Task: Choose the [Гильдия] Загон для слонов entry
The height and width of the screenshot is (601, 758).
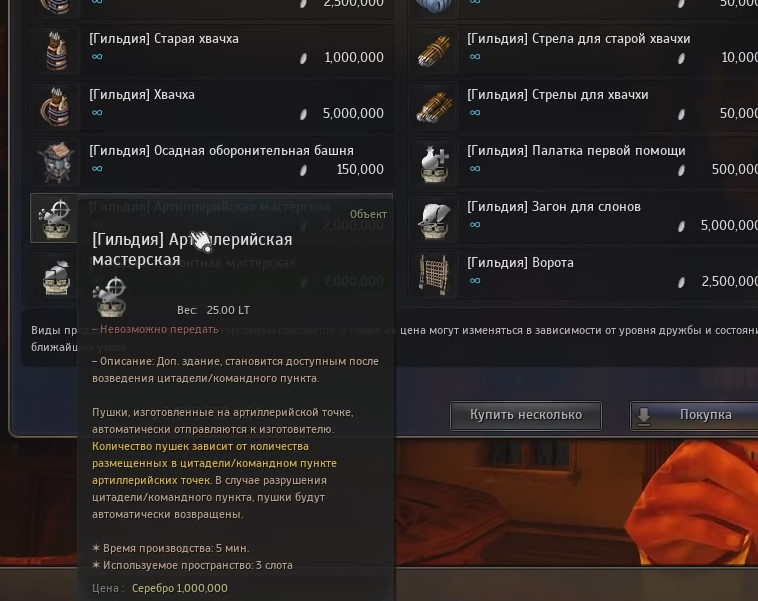Action: 583,219
